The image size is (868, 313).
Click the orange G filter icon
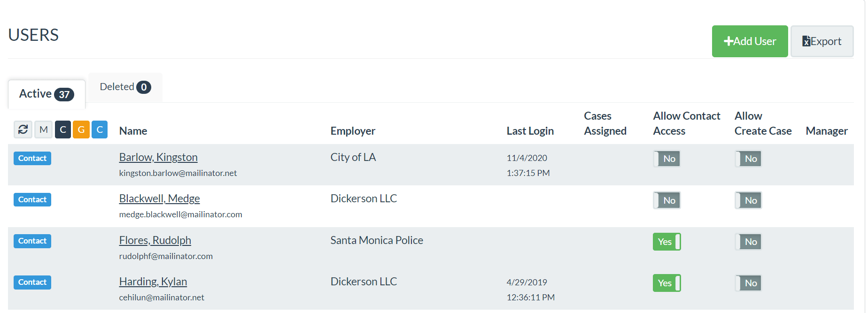[x=81, y=130]
